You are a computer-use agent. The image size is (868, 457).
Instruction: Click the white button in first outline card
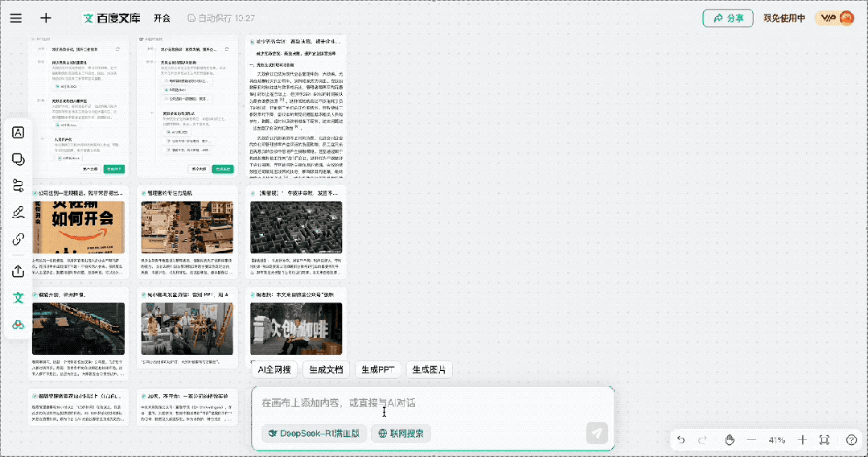(90, 169)
